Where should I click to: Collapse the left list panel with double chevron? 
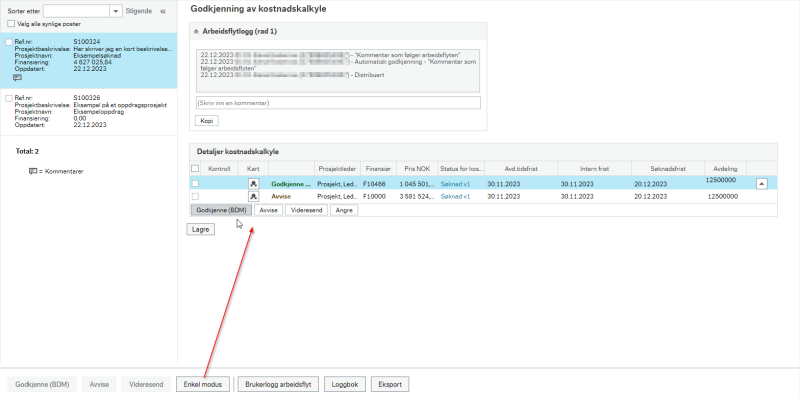click(x=163, y=11)
